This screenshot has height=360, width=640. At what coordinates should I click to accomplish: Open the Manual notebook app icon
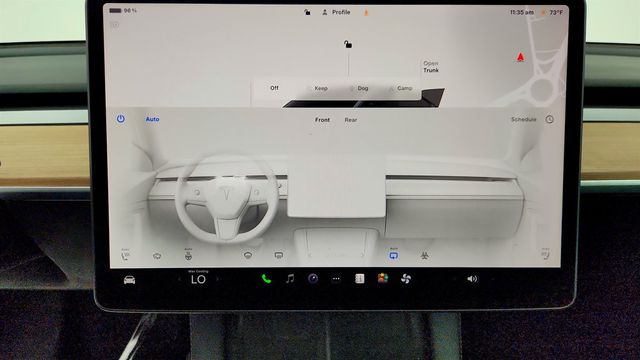point(360,278)
